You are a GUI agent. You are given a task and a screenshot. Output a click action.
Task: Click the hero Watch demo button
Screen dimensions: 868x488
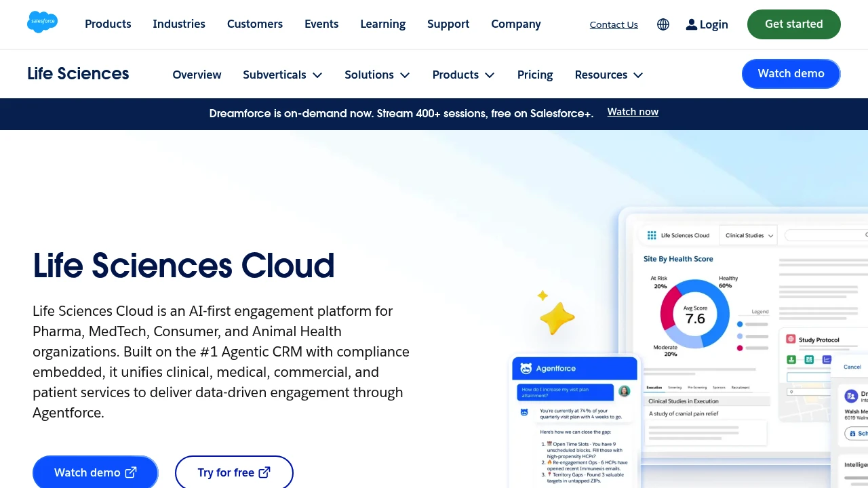[x=96, y=472]
